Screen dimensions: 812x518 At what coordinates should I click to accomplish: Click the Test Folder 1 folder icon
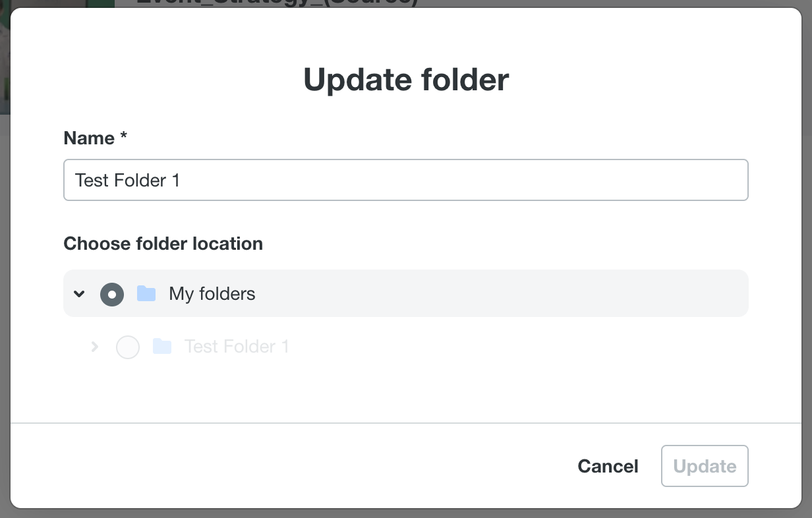pyautogui.click(x=162, y=347)
